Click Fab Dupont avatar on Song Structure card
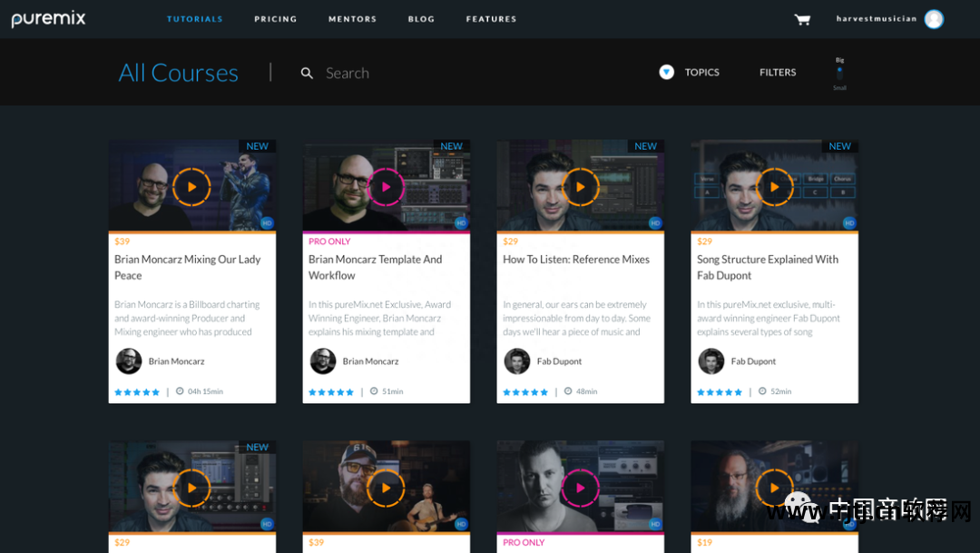Screen dimensions: 980x553 click(711, 361)
